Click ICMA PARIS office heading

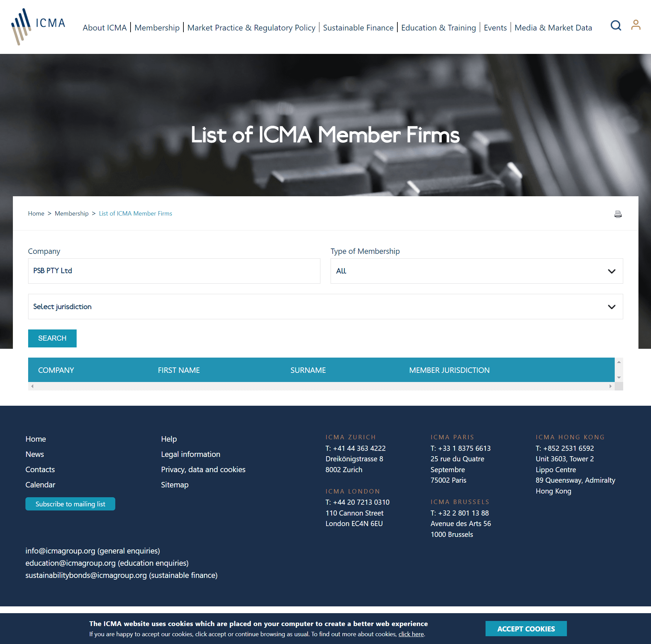452,437
